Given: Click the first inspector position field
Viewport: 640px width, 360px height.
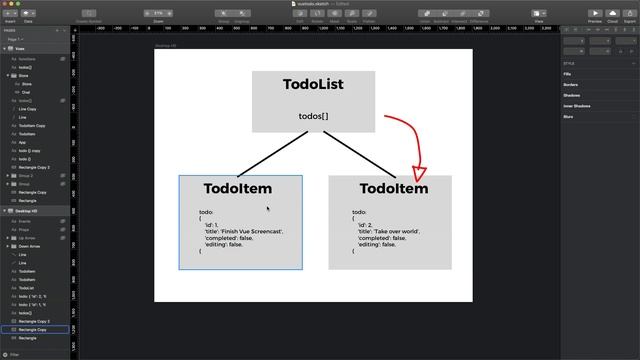Looking at the screenshot, I should (x=574, y=41).
